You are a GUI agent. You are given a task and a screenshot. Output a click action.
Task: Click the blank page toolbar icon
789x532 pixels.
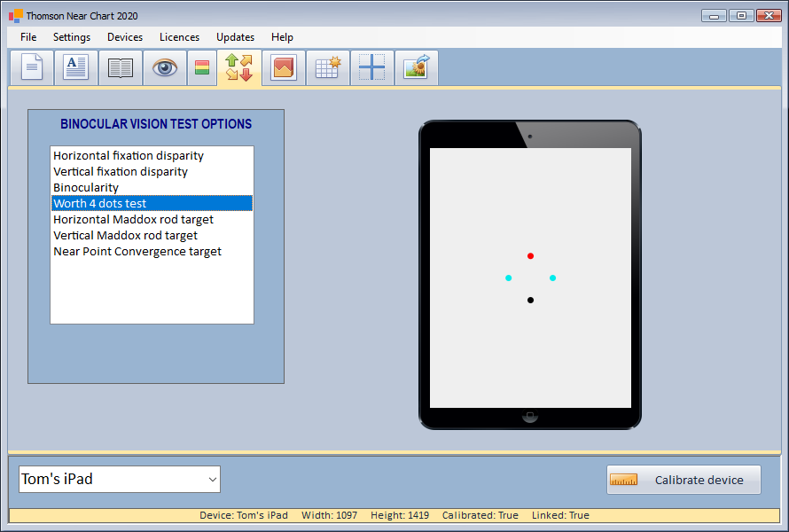[32, 68]
